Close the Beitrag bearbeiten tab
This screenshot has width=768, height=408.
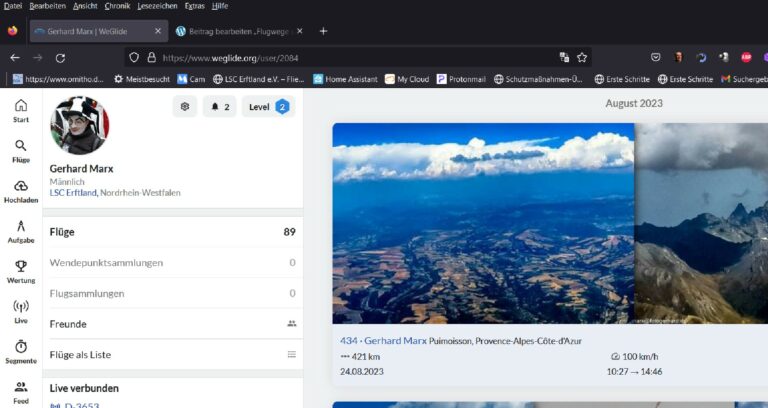[299, 31]
